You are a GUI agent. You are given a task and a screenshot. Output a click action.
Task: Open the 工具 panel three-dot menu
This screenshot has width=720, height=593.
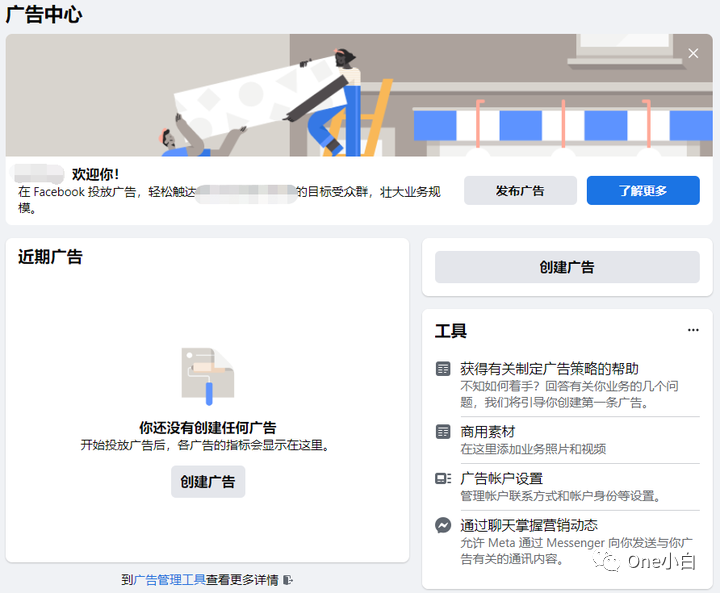(x=693, y=330)
